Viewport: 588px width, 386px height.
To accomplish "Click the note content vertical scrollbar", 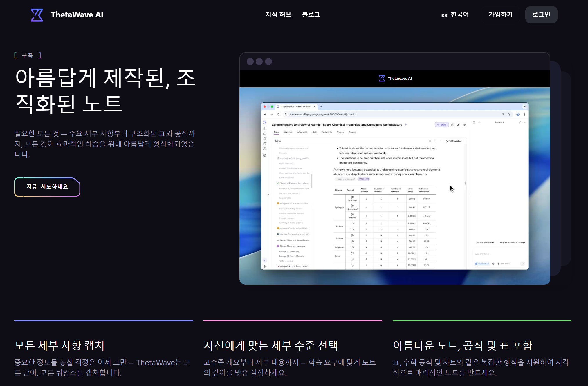I will click(465, 183).
